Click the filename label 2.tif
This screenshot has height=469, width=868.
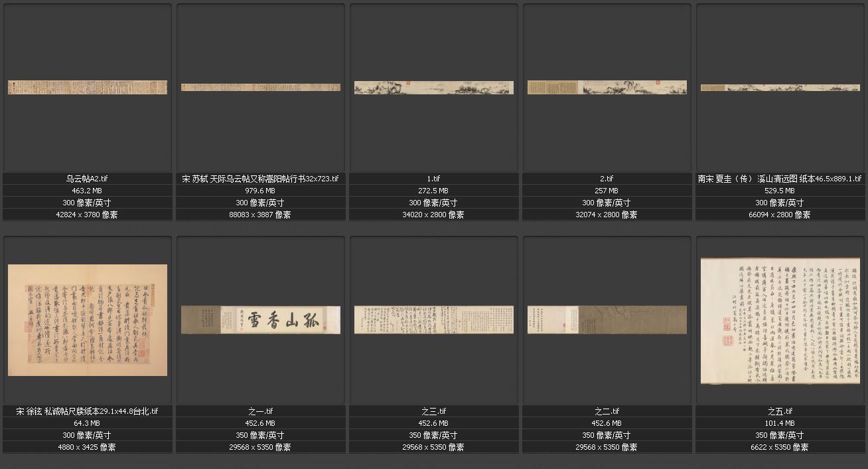pos(607,179)
